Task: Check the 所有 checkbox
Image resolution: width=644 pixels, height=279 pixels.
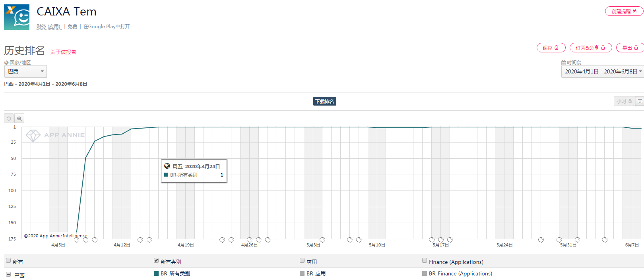Action: click(x=8, y=261)
